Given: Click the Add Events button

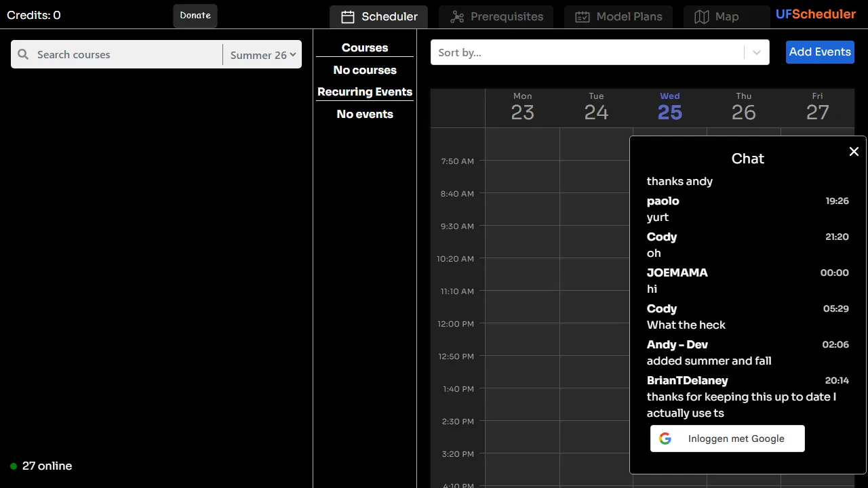Looking at the screenshot, I should [x=820, y=52].
